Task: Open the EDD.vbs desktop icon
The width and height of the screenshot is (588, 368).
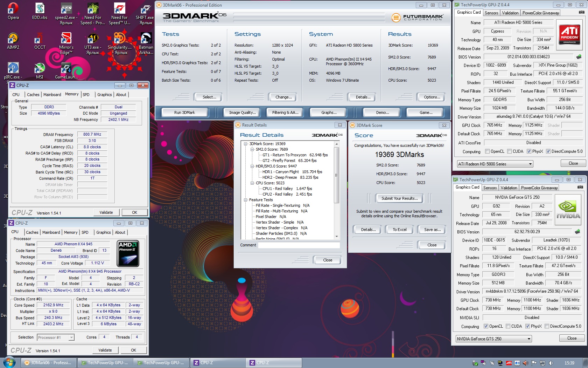Action: [40, 11]
